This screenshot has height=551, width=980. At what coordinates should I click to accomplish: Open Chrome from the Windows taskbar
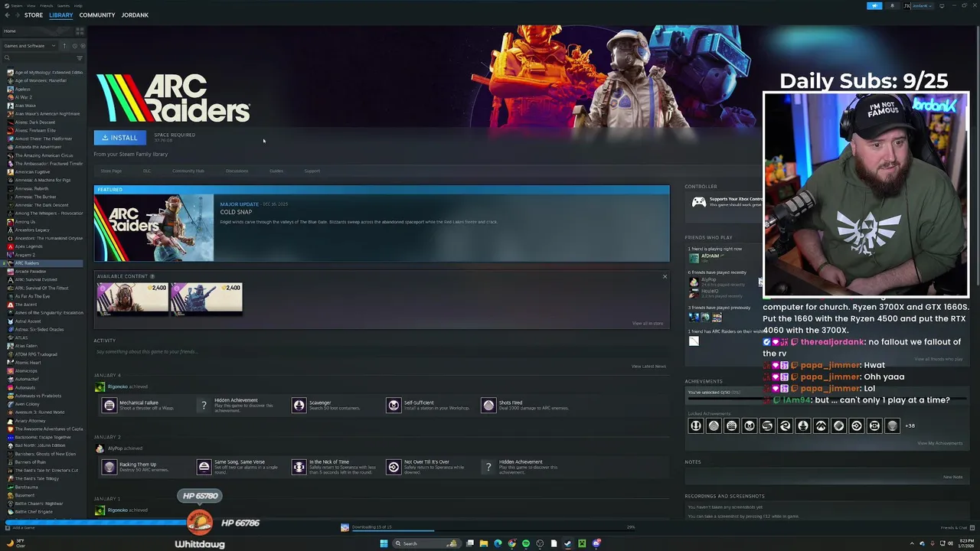[512, 543]
